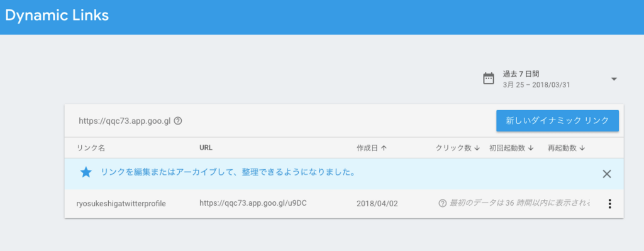
Task: Click the creation date 2018/04/02 cell
Action: (x=377, y=203)
